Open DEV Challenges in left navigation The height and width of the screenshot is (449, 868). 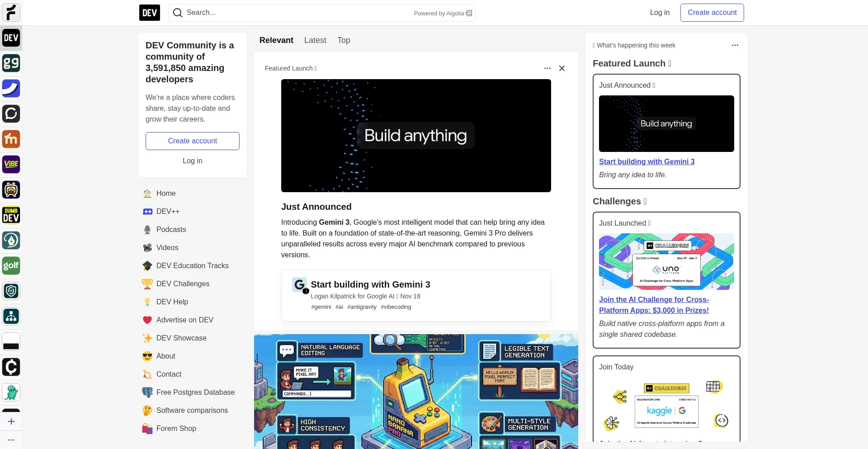(x=193, y=284)
